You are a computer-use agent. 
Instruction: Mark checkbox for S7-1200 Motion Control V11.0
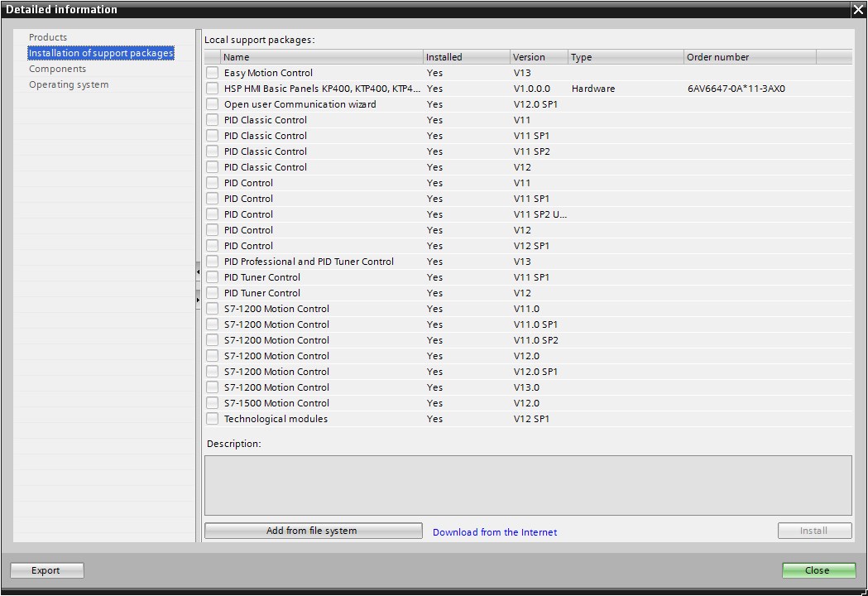[212, 309]
